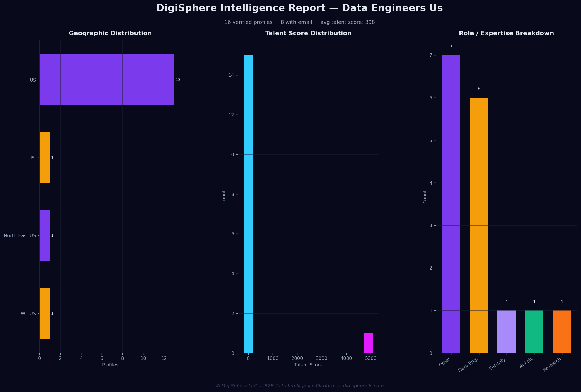The width and height of the screenshot is (581, 392).
Task: Click the tall cyan histogram bar
Action: point(249,204)
